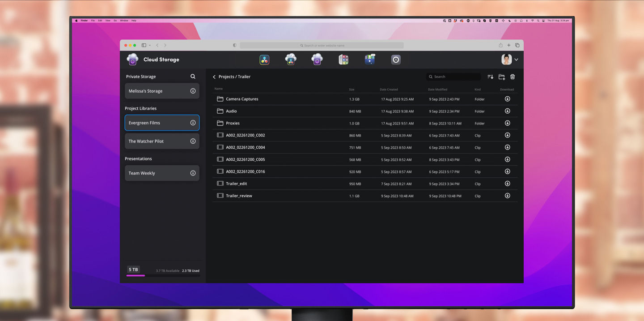
Task: Open the Audio folder
Action: tap(231, 111)
